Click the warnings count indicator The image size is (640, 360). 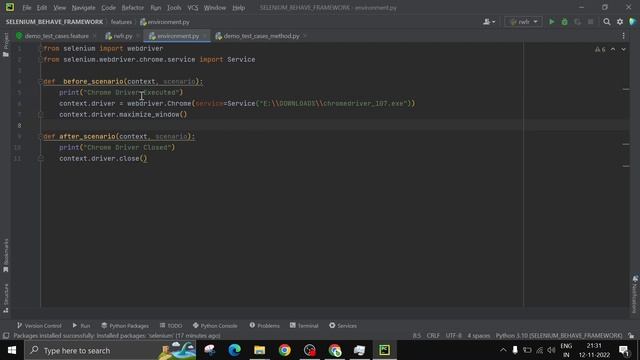[x=600, y=49]
